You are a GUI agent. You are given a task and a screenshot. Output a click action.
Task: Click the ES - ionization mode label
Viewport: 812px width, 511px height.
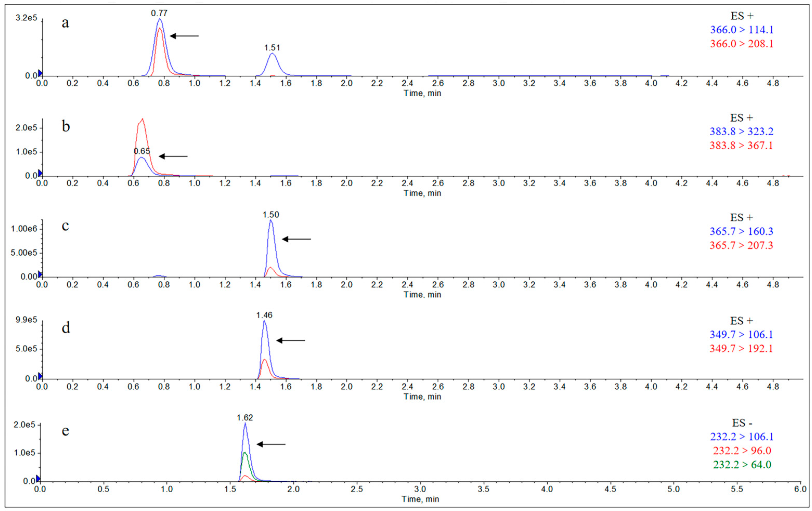pyautogui.click(x=742, y=423)
